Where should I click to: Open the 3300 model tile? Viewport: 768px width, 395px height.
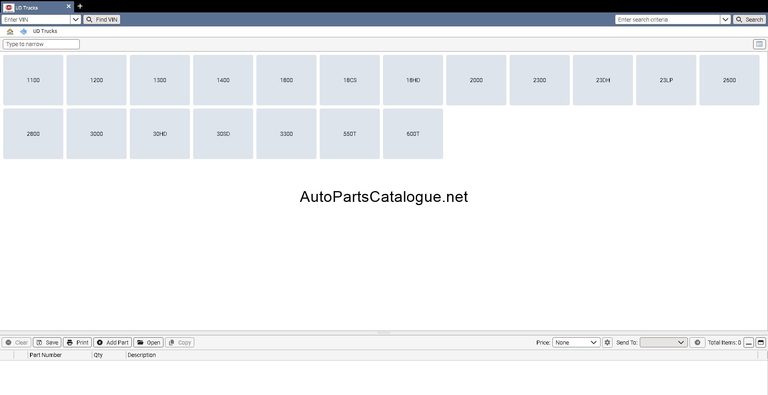point(287,134)
